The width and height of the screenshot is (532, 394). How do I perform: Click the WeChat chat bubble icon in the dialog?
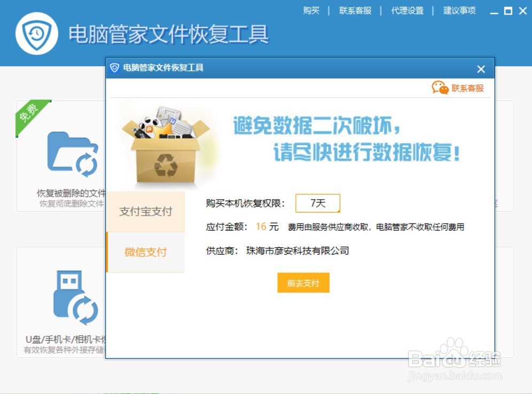point(440,88)
